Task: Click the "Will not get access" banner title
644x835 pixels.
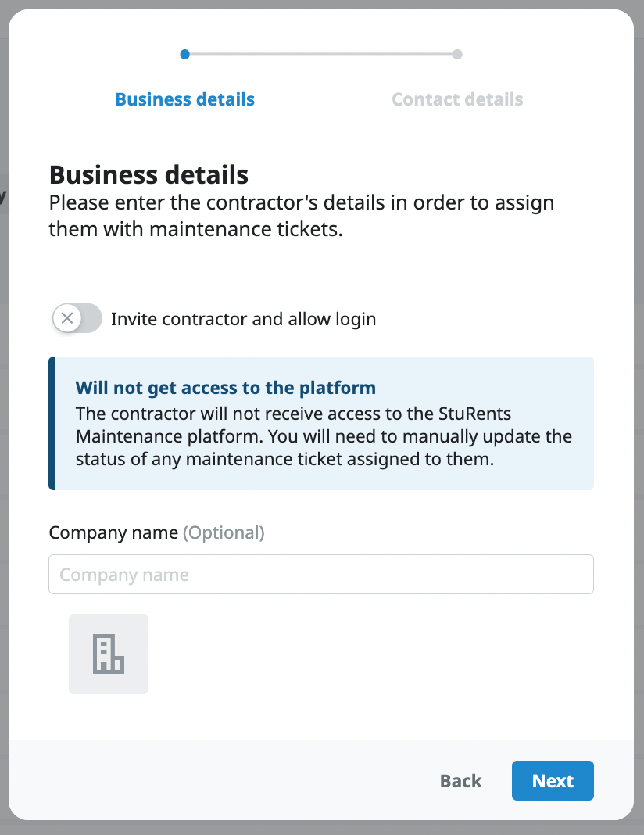Action: (225, 387)
